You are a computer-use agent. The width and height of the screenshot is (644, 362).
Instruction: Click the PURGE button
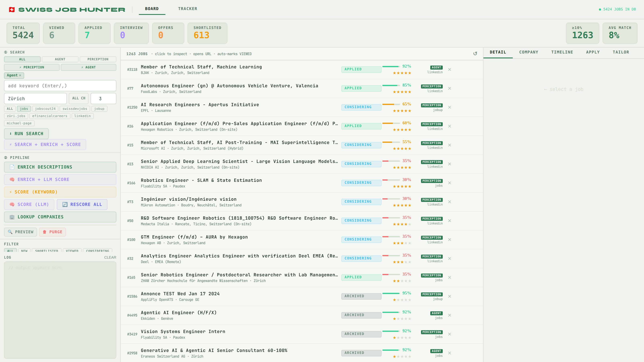point(53,232)
